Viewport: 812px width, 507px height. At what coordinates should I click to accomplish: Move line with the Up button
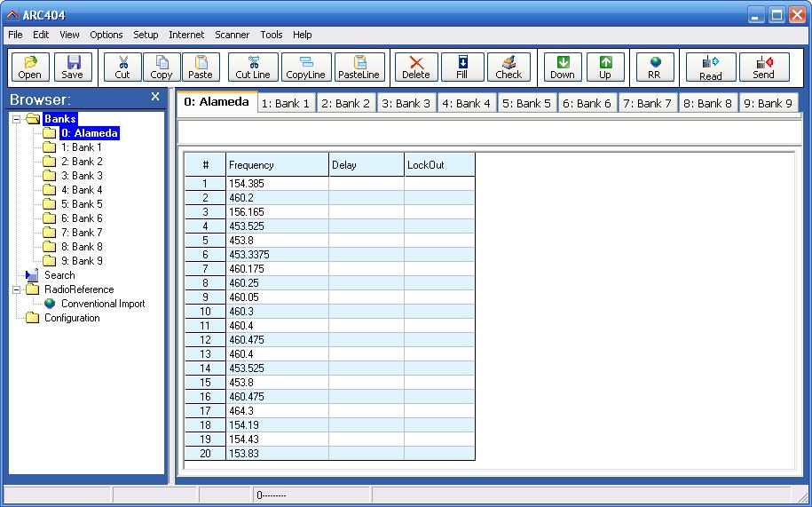[x=605, y=67]
